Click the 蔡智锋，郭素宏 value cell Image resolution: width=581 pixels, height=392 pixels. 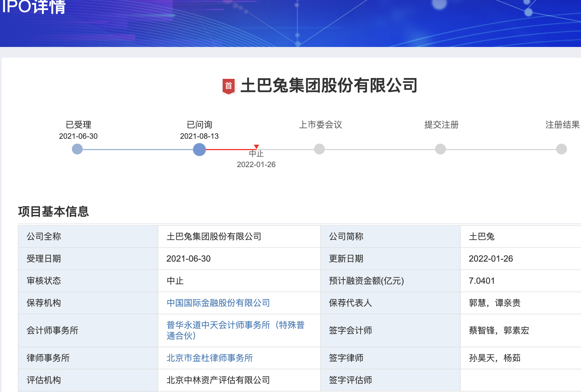521,330
